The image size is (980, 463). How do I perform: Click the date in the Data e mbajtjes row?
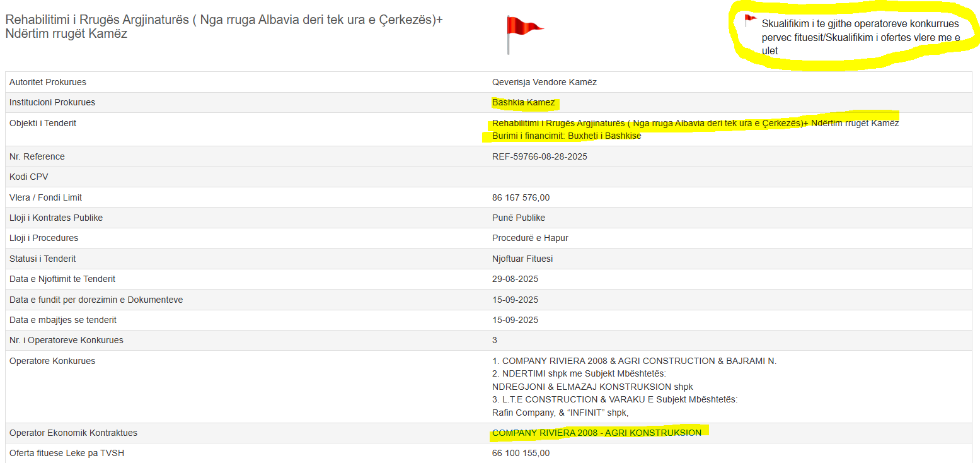pos(515,320)
